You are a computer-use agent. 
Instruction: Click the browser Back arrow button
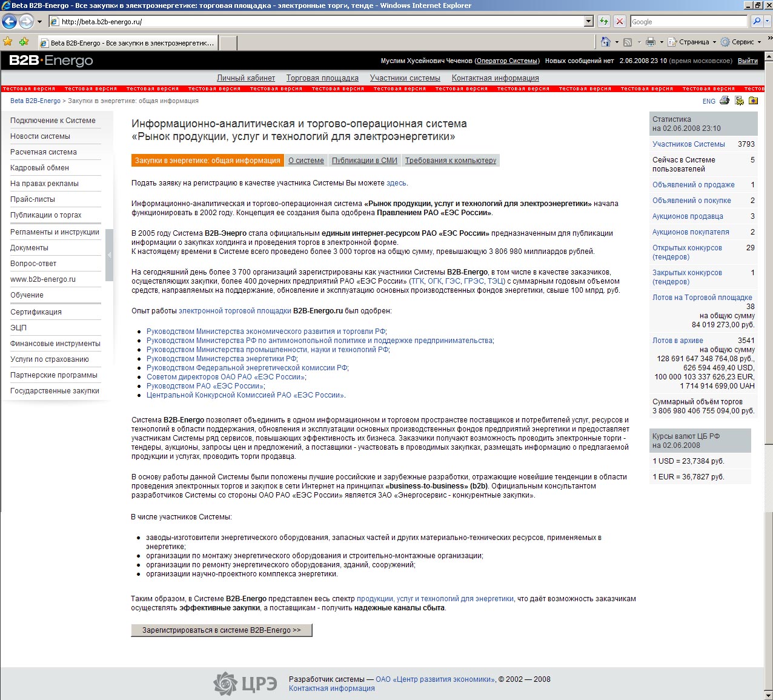pyautogui.click(x=9, y=21)
